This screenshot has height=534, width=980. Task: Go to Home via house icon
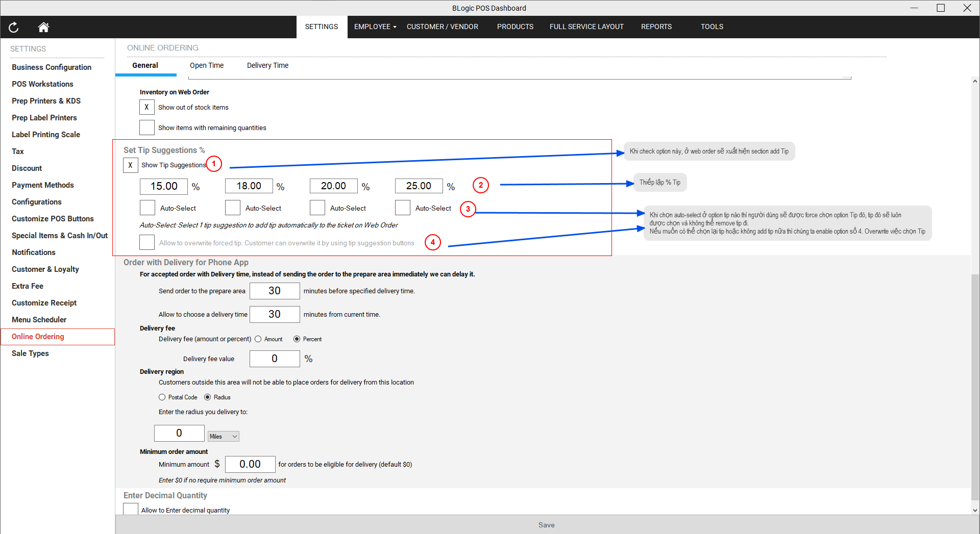(43, 27)
